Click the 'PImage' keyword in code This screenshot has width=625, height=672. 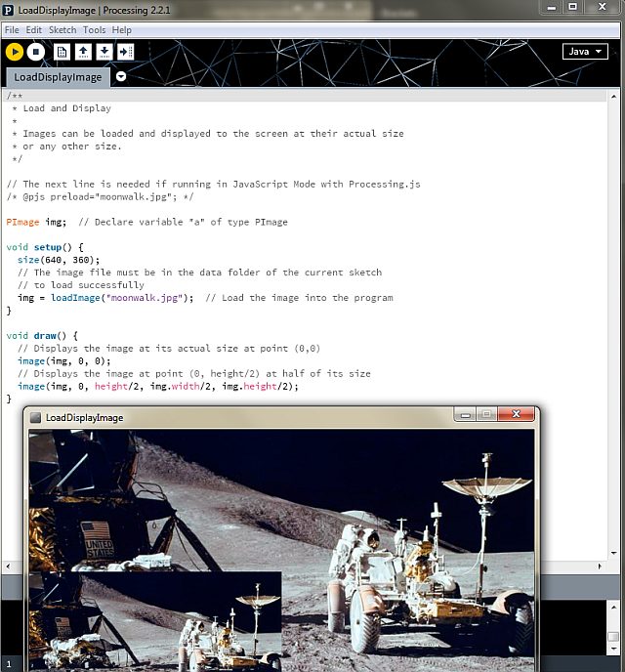coord(22,222)
